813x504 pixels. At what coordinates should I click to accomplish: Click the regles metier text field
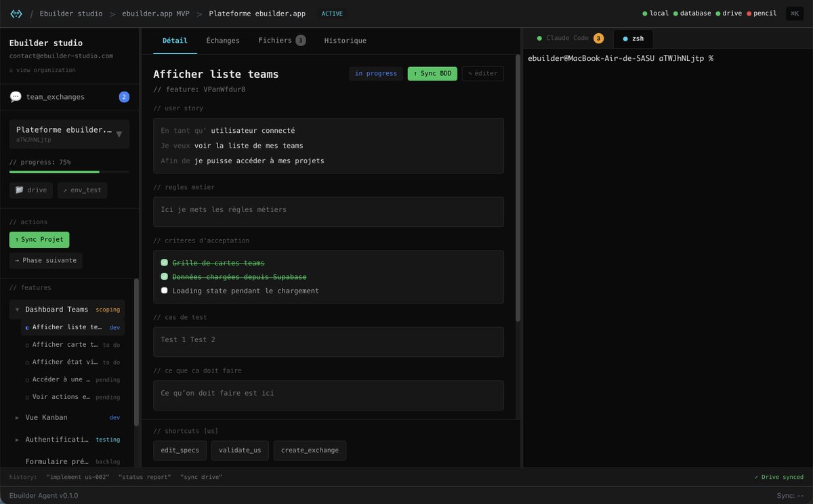click(329, 211)
